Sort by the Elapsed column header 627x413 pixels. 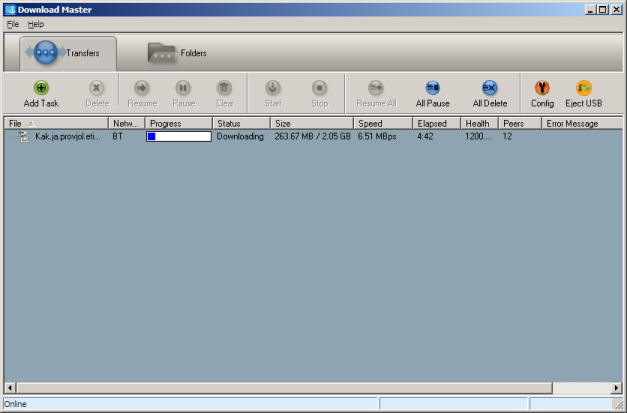(437, 124)
